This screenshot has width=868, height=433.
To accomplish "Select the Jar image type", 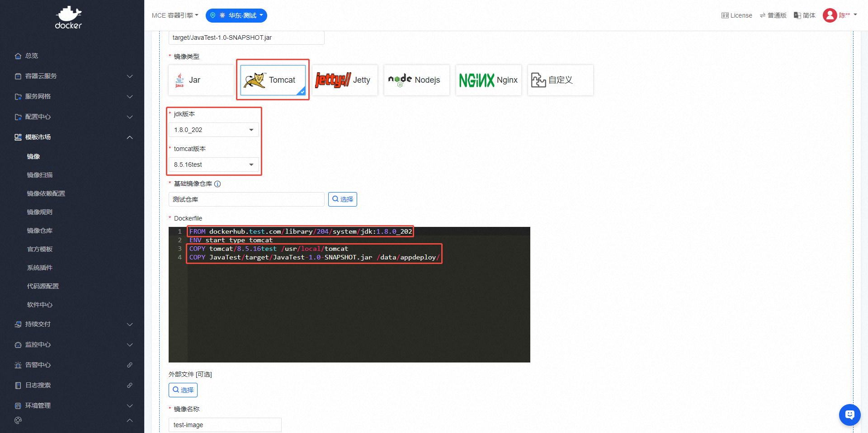I will pos(201,80).
